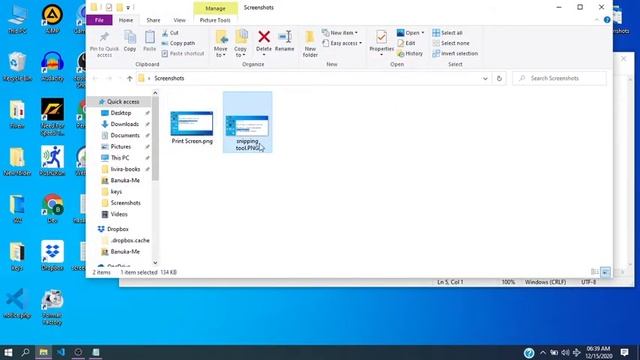
Task: Click the volume tray icon
Action: [565, 352]
